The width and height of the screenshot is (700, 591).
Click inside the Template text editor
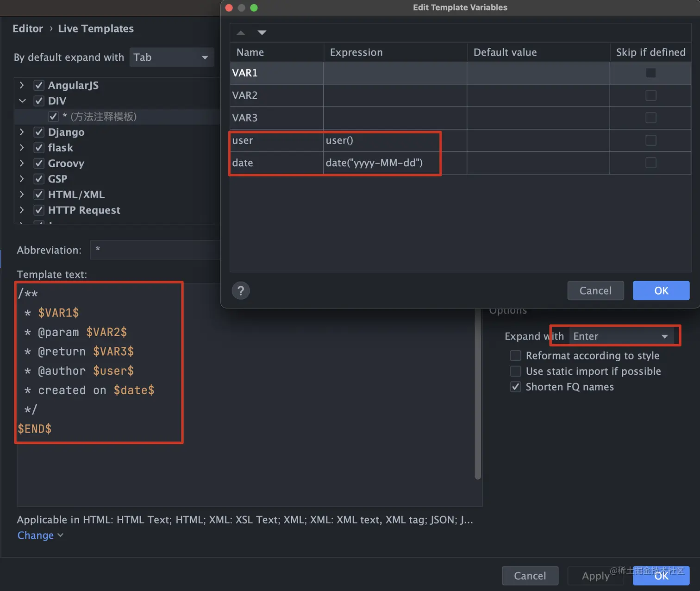coord(250,395)
